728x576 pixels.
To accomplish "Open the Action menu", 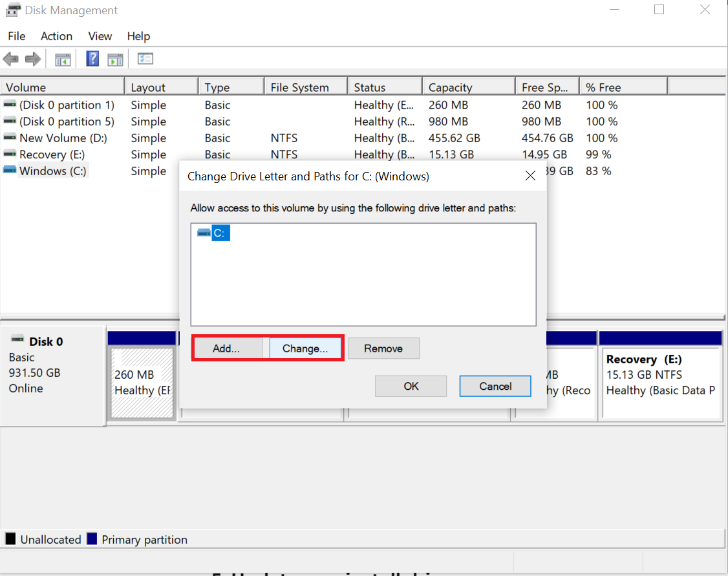I will point(57,36).
